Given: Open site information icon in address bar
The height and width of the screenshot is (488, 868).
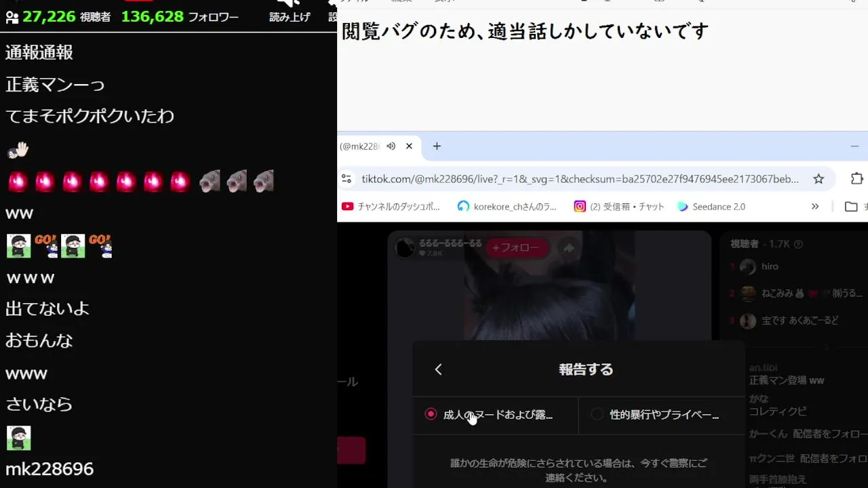Looking at the screenshot, I should pyautogui.click(x=347, y=179).
